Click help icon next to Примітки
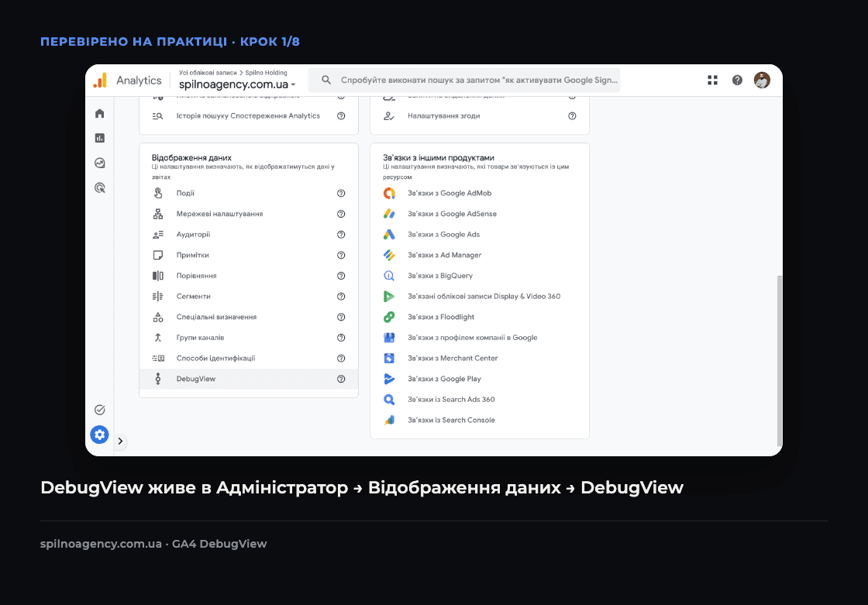868x605 pixels. [341, 255]
